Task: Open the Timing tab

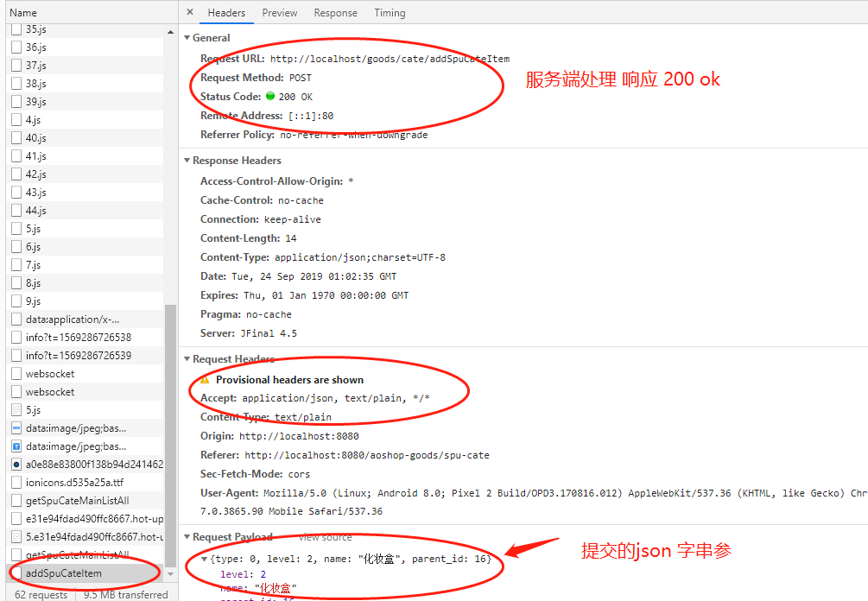Action: (390, 13)
